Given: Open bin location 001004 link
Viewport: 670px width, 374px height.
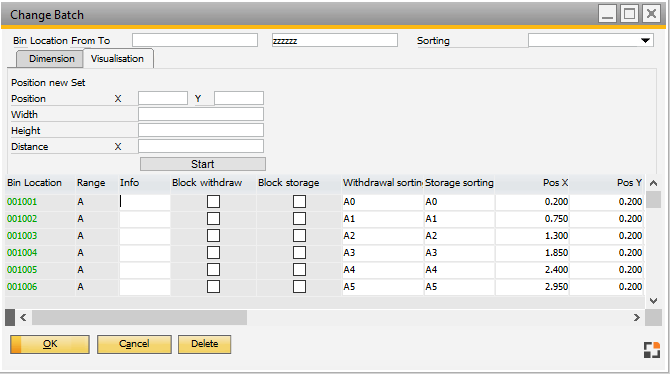Looking at the screenshot, I should 22,253.
